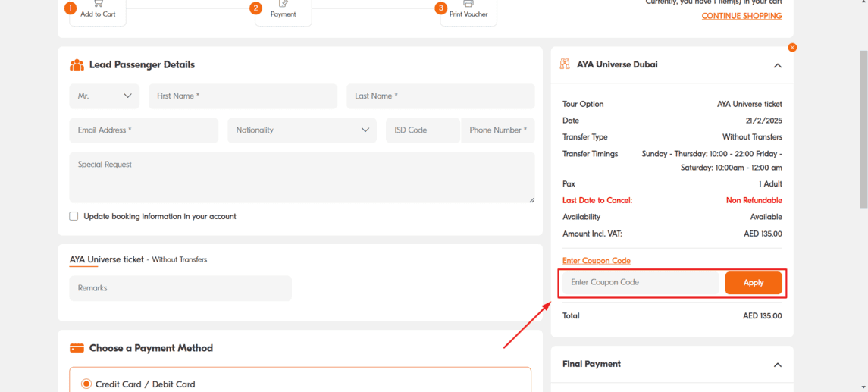Focus the Remarks field

[180, 288]
